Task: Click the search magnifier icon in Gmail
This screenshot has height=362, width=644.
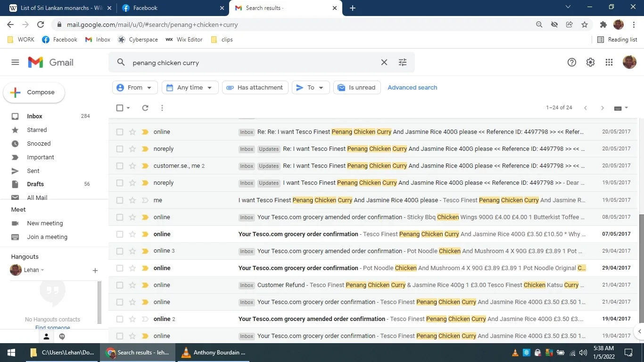Action: click(x=121, y=62)
